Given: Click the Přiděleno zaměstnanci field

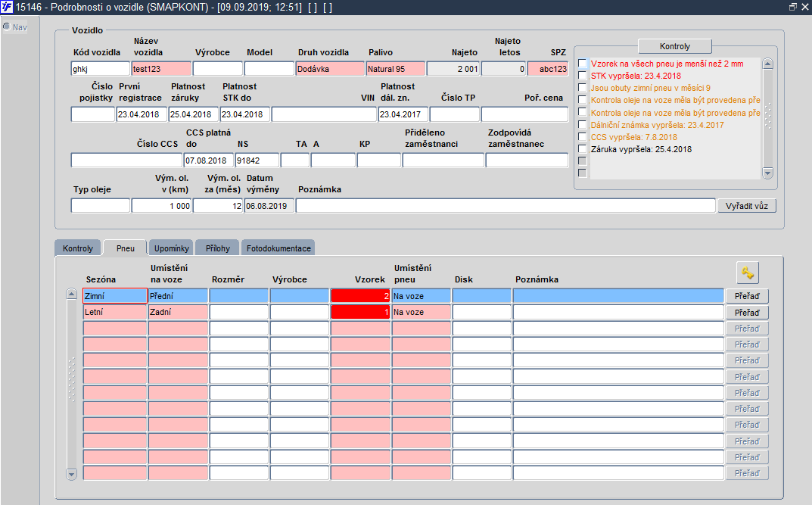Looking at the screenshot, I should (x=443, y=161).
